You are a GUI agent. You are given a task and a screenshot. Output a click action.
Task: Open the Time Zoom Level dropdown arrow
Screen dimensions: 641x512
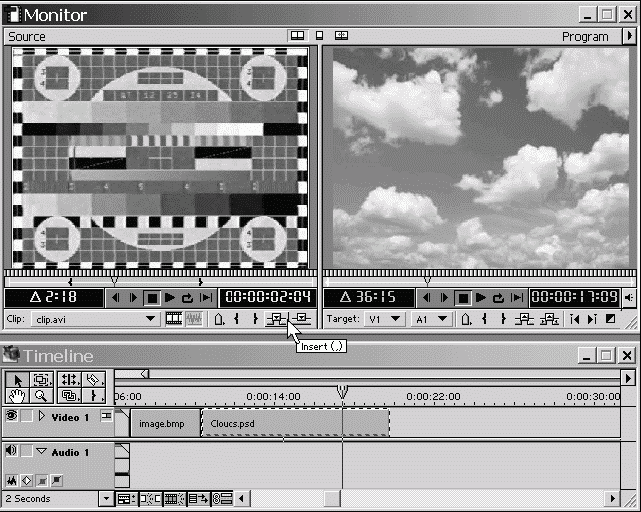point(106,499)
